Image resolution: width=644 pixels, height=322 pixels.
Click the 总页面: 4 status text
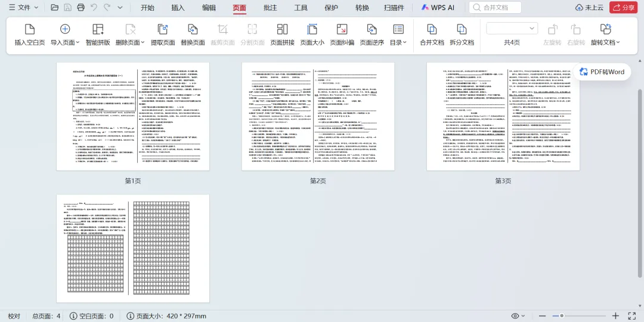tap(47, 316)
